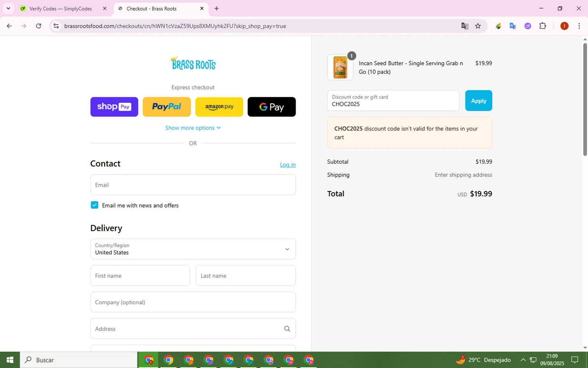Switch to Verify Codes — SimplyCodes tab
Image resolution: width=588 pixels, height=368 pixels.
click(60, 8)
